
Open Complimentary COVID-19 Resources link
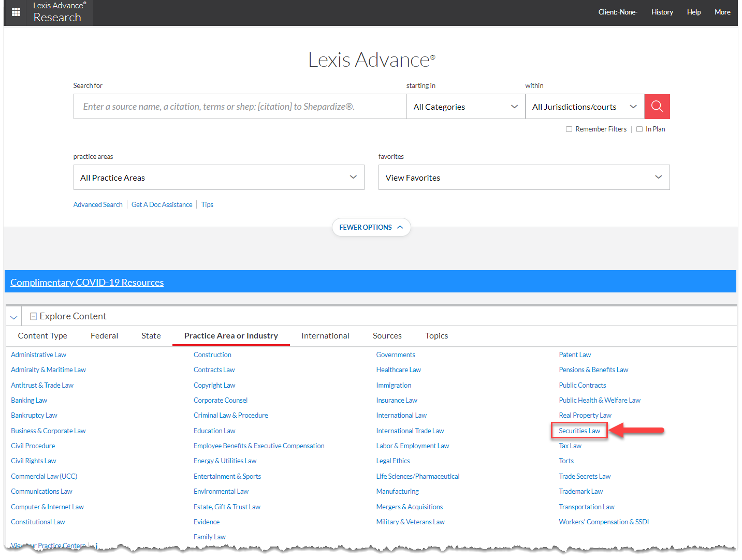coord(87,282)
